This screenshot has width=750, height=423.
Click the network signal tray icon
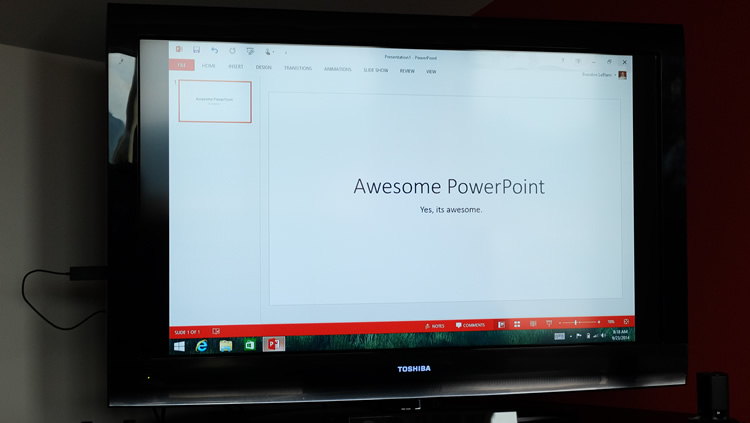596,335
